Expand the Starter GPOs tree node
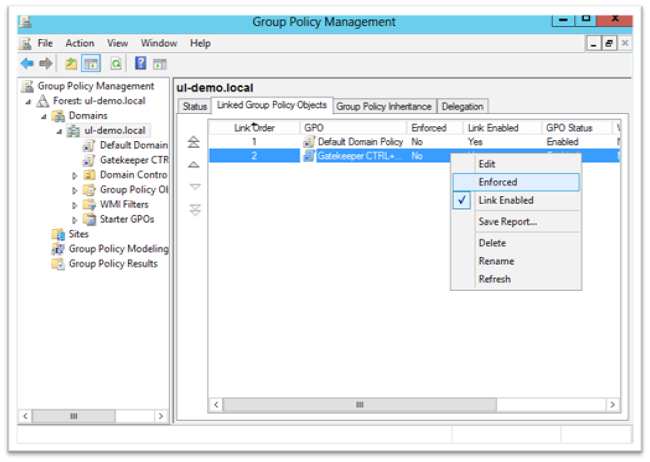Image resolution: width=650 pixels, height=462 pixels. click(75, 220)
